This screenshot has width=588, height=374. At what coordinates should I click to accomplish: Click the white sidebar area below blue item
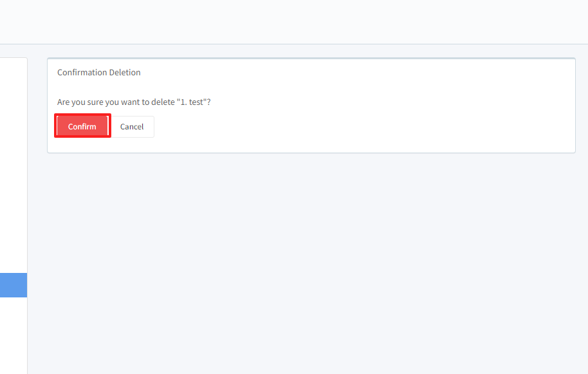(x=13, y=335)
